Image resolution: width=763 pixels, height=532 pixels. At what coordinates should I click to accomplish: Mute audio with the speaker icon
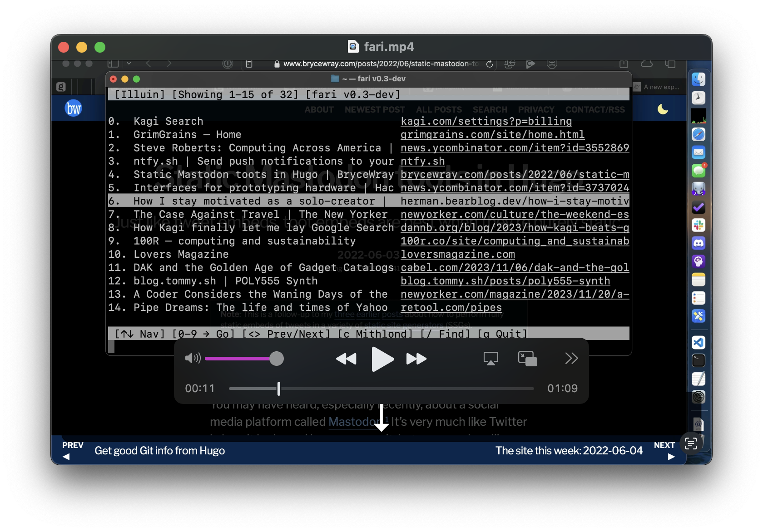(x=193, y=359)
